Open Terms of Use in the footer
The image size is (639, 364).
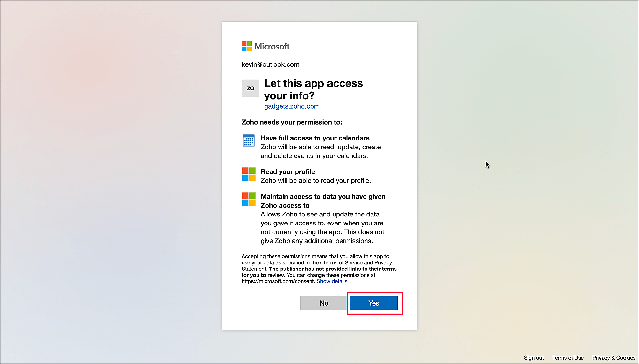(x=567, y=358)
